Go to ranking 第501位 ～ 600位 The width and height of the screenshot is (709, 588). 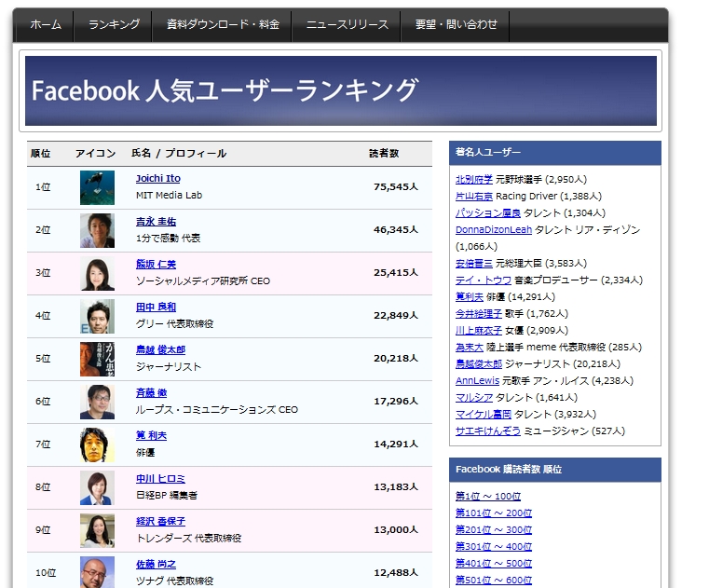[x=493, y=580]
